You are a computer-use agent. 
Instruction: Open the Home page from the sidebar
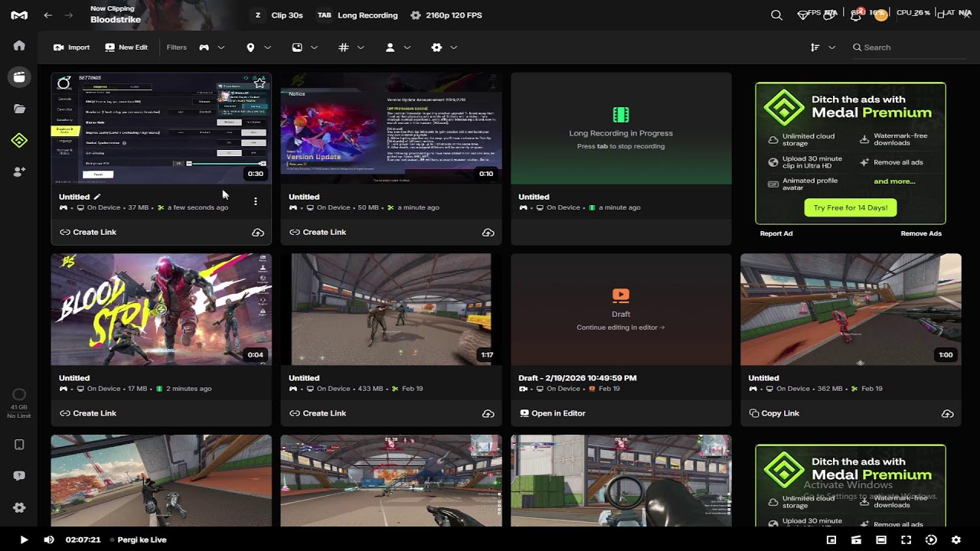19,46
